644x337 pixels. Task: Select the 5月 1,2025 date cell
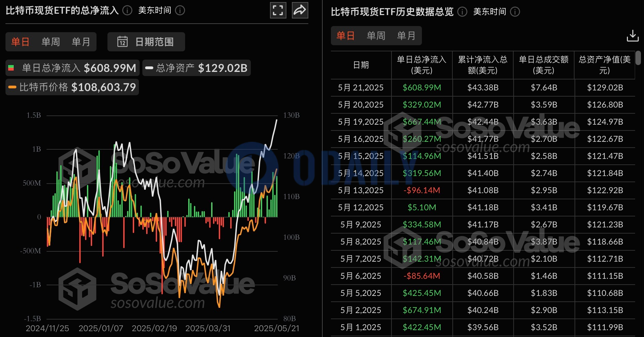(x=361, y=327)
